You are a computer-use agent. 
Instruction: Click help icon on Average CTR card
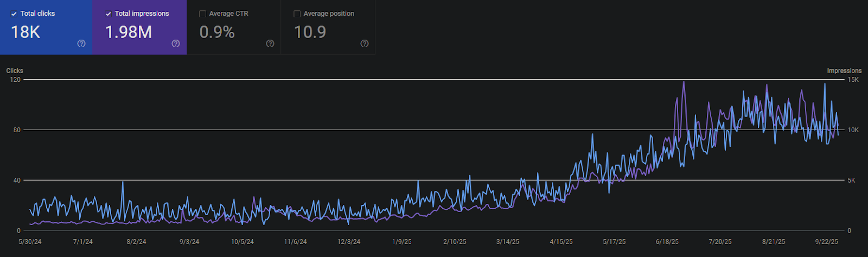tap(270, 43)
